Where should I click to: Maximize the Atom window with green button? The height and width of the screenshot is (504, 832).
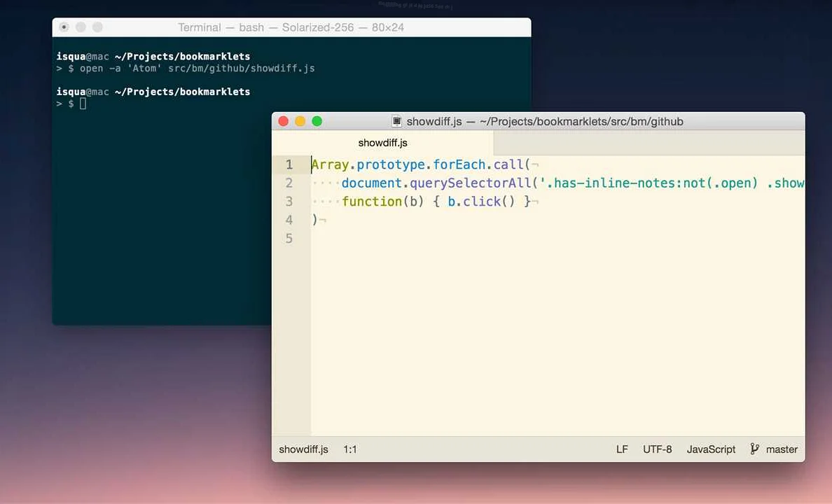coord(317,121)
